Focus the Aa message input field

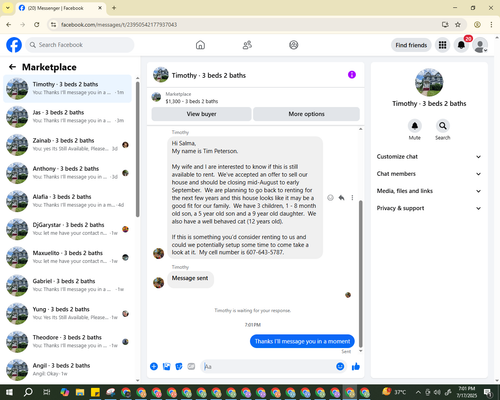coord(268,367)
